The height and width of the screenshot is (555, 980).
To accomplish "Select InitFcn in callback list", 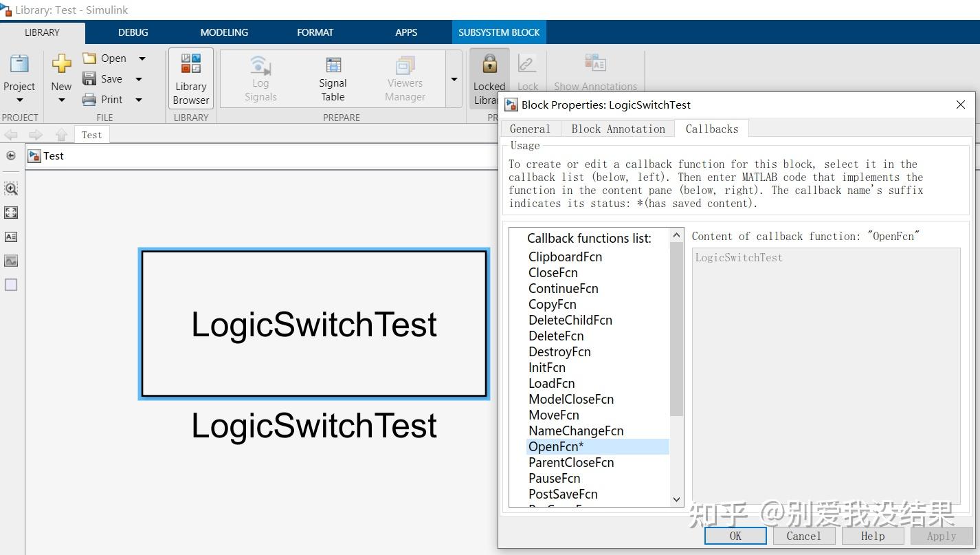I will [547, 367].
